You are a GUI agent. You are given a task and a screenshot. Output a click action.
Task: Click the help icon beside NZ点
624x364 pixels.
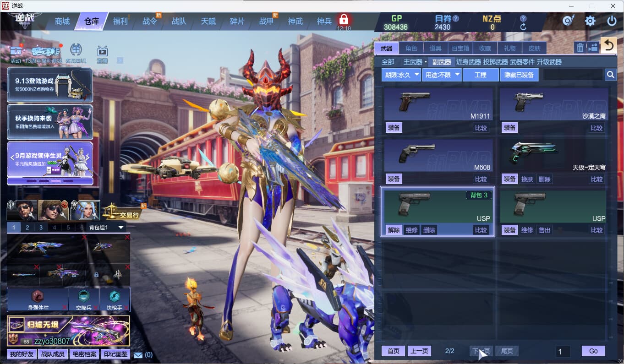523,19
